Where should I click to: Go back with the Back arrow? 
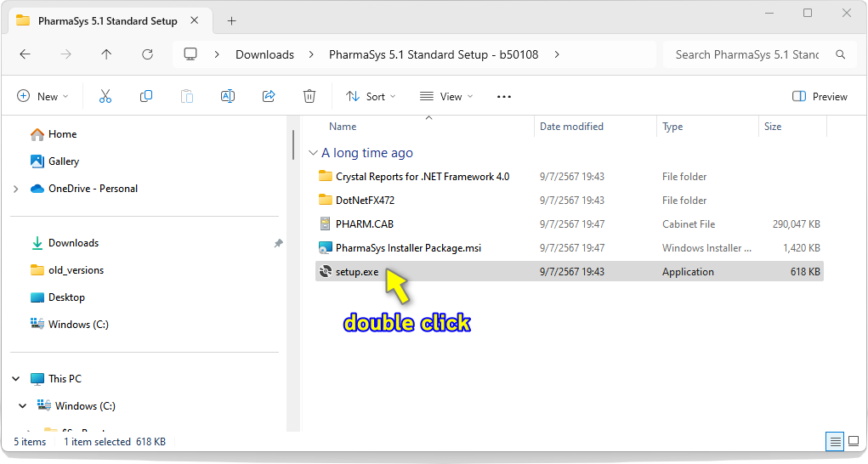pos(25,54)
